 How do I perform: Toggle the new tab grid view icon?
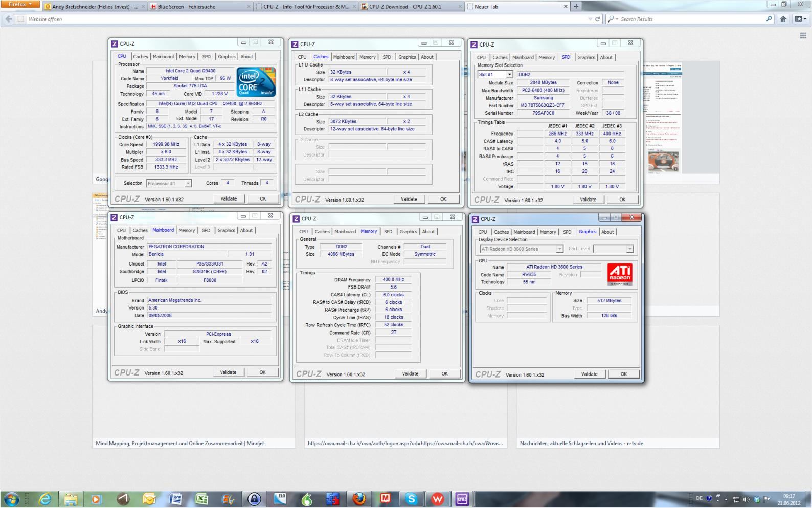point(802,35)
